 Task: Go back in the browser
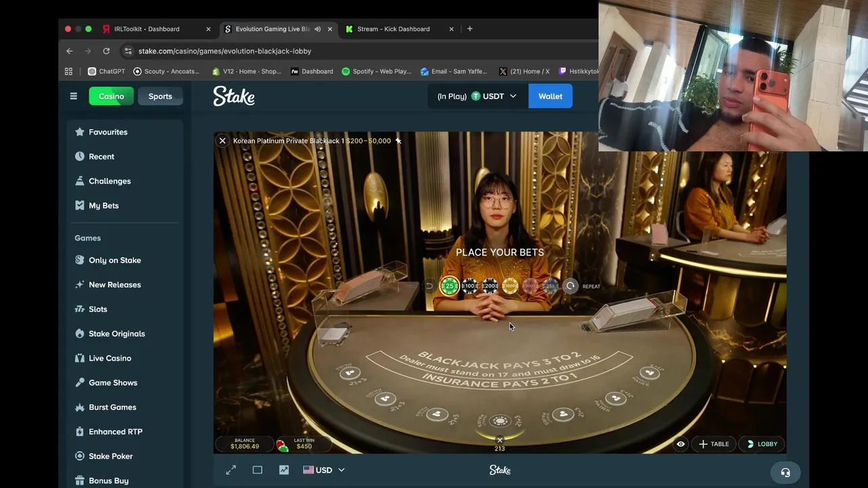coord(69,51)
